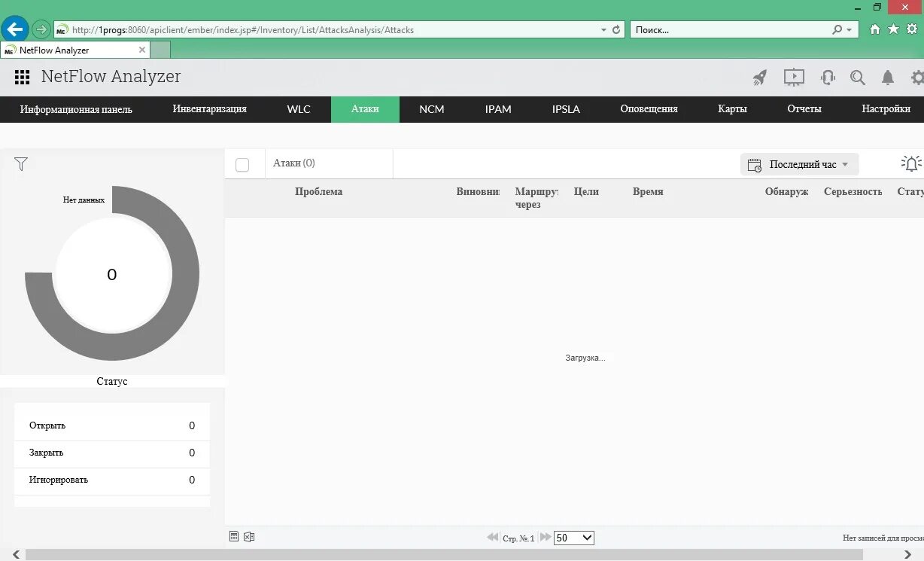This screenshot has width=924, height=561.
Task: Sort by the Цели column header
Action: (586, 192)
